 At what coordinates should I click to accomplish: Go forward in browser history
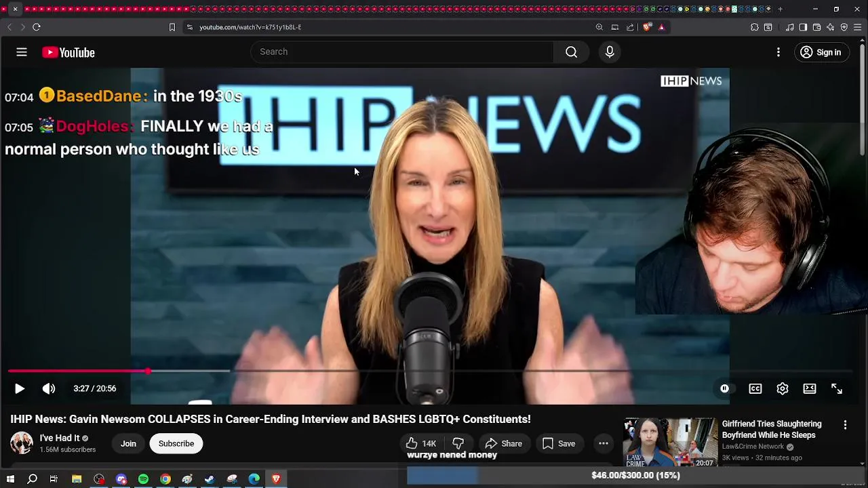[x=22, y=27]
